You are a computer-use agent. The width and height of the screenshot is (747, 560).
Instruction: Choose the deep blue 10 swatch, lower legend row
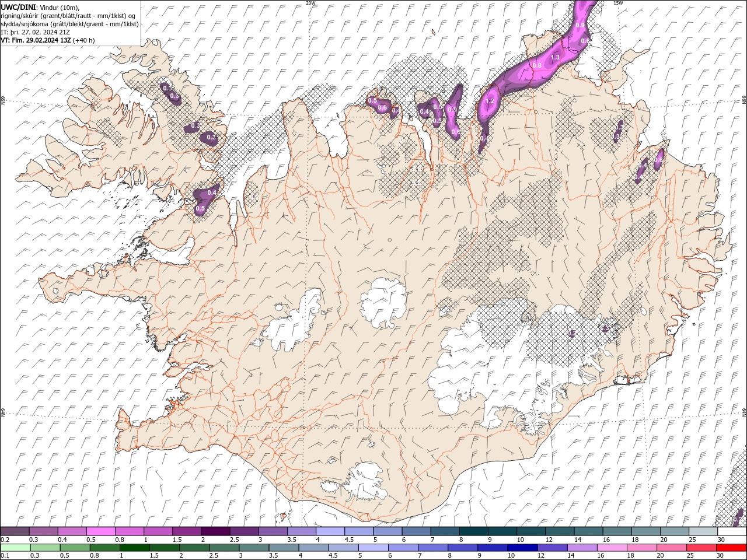pos(522,547)
